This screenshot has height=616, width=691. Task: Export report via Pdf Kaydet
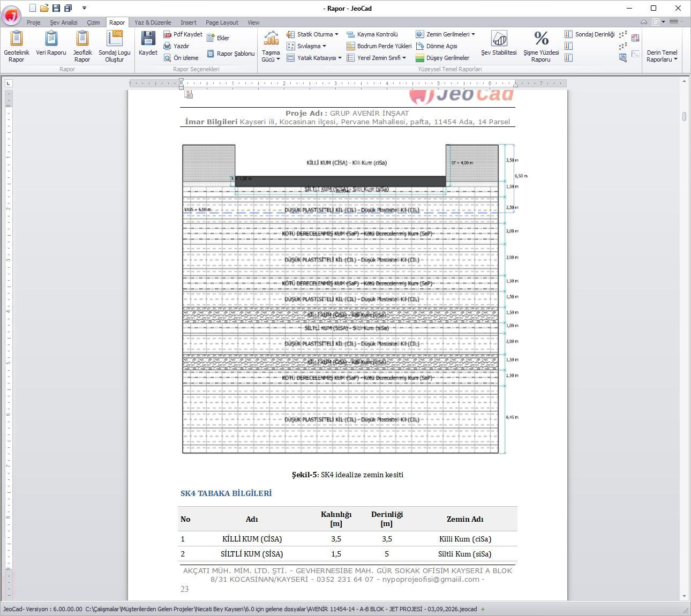[x=183, y=34]
